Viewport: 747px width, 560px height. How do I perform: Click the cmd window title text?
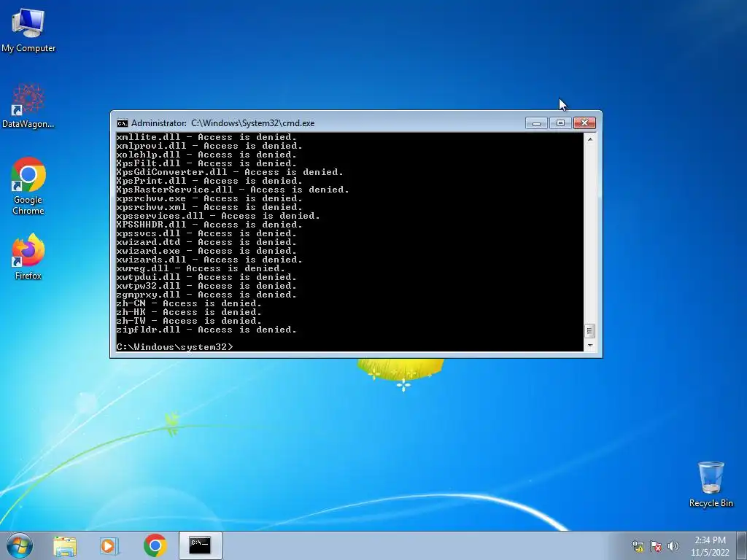click(x=223, y=123)
